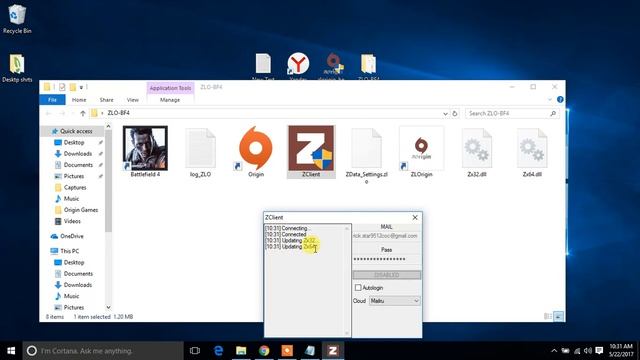Expand the address bar history dropdown

pos(445,113)
